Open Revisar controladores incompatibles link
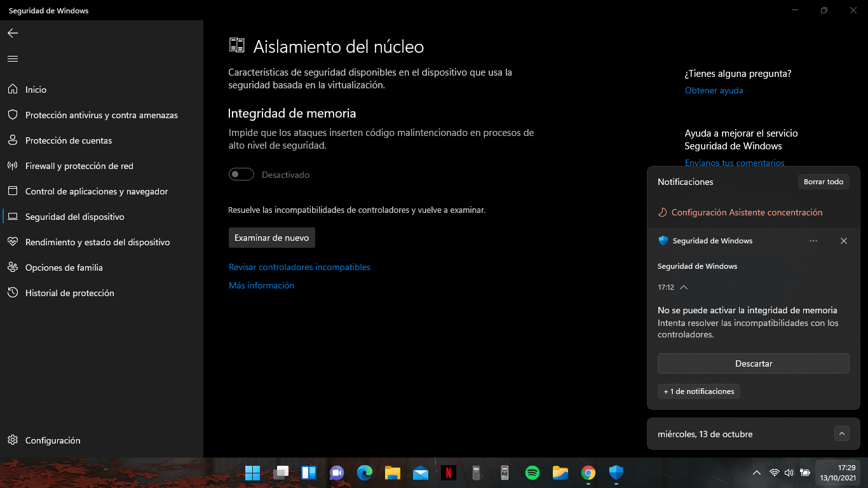This screenshot has height=488, width=868. [299, 267]
